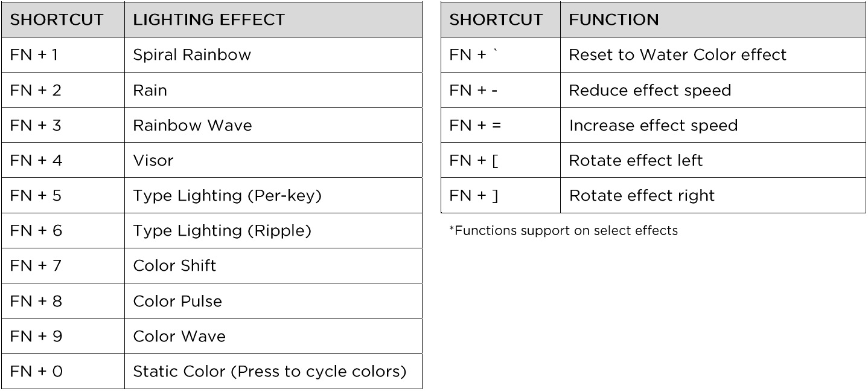Select the 'Visor' effect row text
This screenshot has width=868, height=391.
[153, 160]
